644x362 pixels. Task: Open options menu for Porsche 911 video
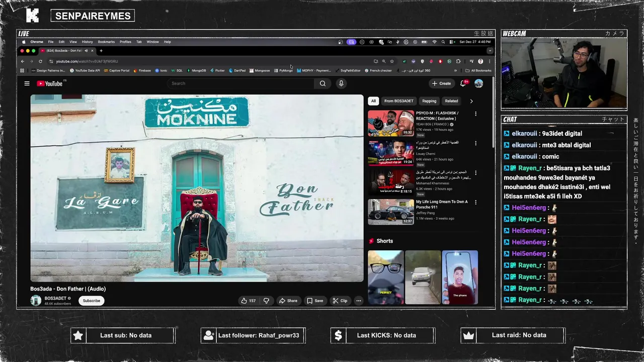[x=475, y=203]
